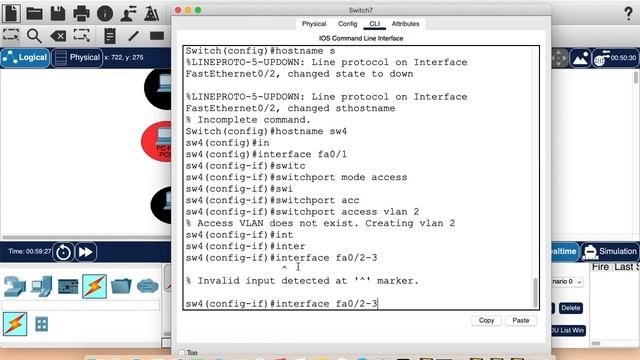Toggle the PDU List Window button
Viewport: 640px width, 360px height.
[x=568, y=330]
